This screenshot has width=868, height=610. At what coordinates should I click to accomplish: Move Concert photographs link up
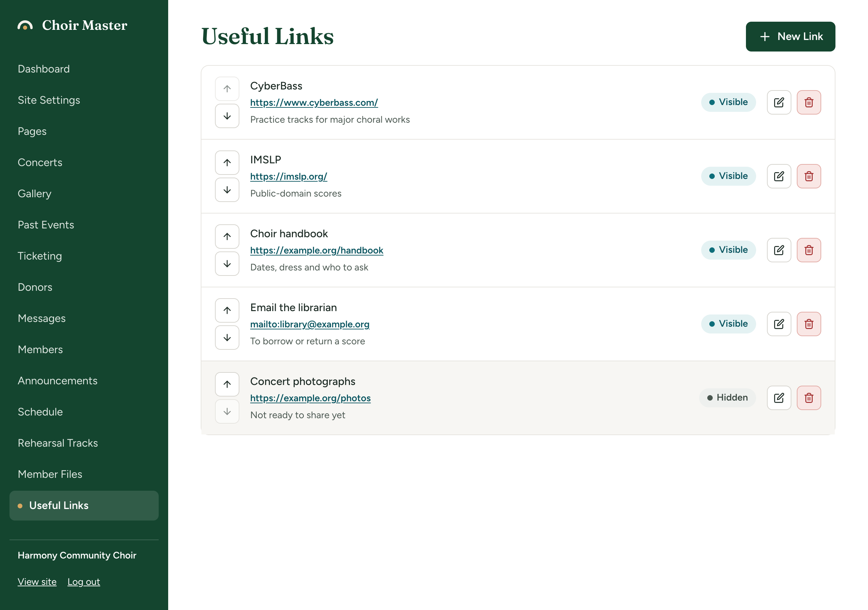click(x=227, y=384)
